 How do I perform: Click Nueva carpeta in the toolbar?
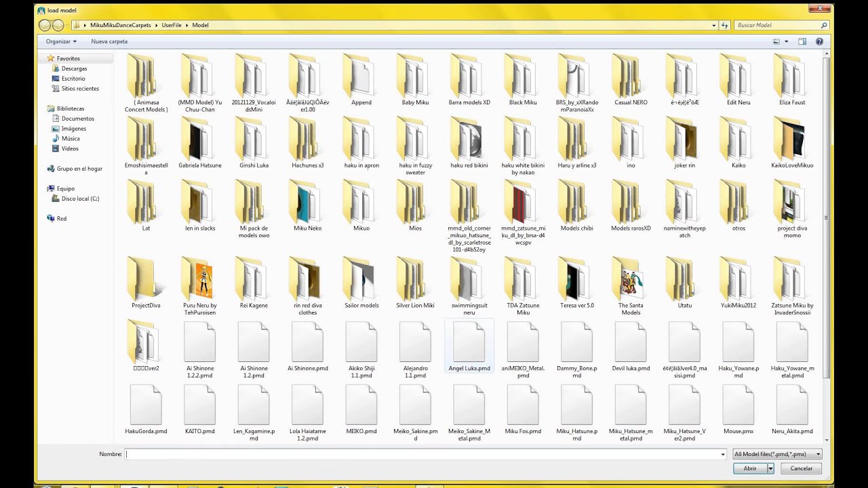coord(109,41)
